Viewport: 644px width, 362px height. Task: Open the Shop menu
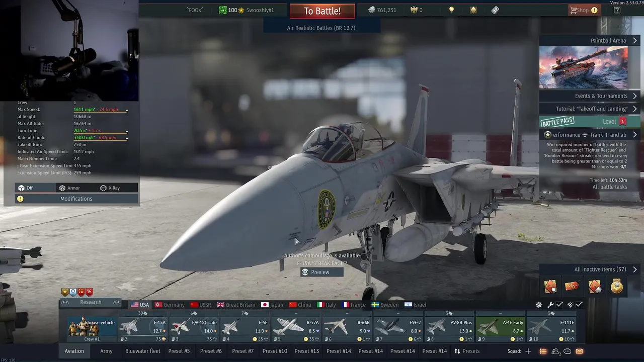click(x=584, y=10)
